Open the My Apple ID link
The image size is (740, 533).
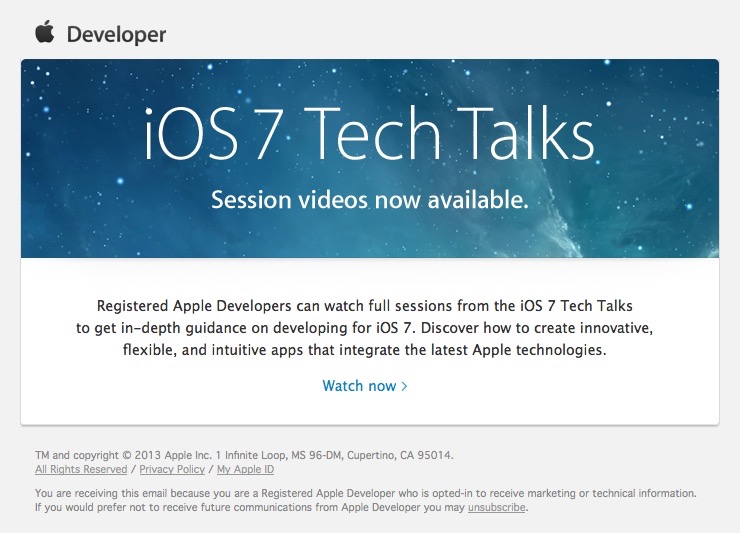(x=245, y=469)
